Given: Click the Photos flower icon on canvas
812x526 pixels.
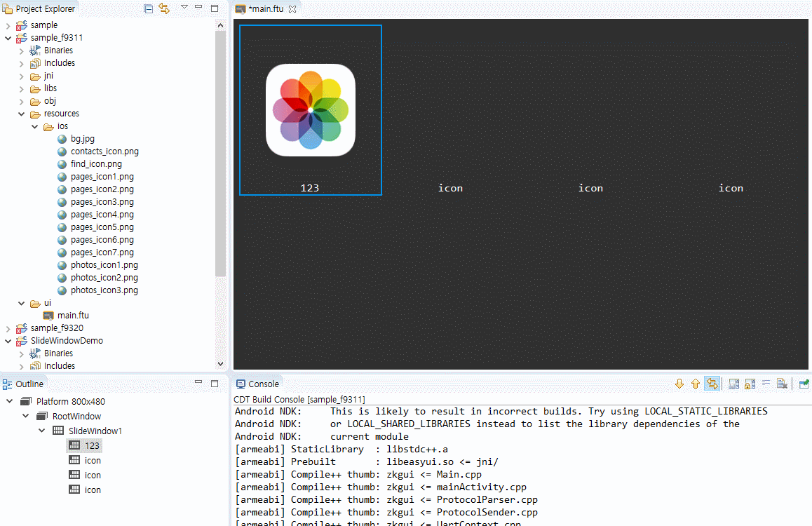Looking at the screenshot, I should coord(310,109).
